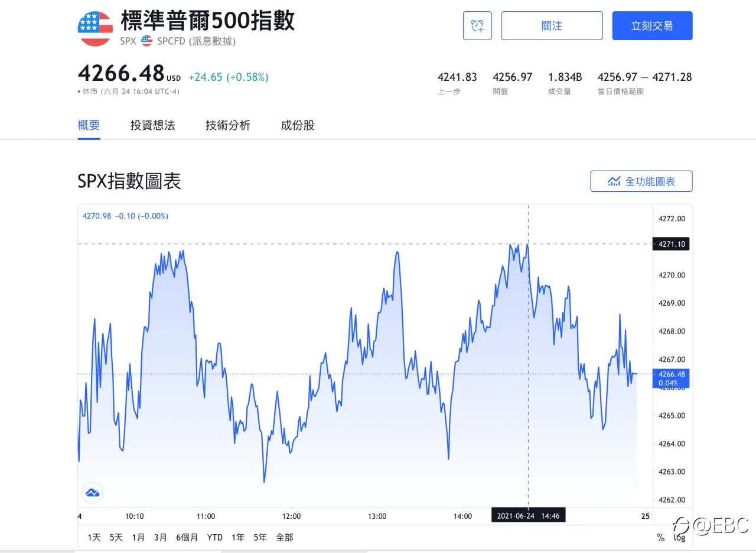Switch to the 概要 tab
Screen dimensions: 756x553
(x=89, y=125)
